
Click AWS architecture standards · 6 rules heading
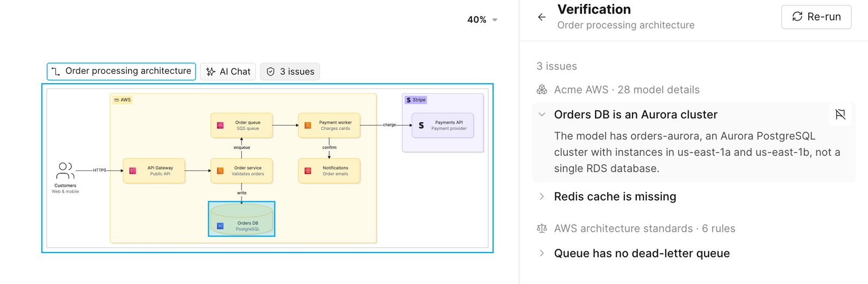point(644,229)
